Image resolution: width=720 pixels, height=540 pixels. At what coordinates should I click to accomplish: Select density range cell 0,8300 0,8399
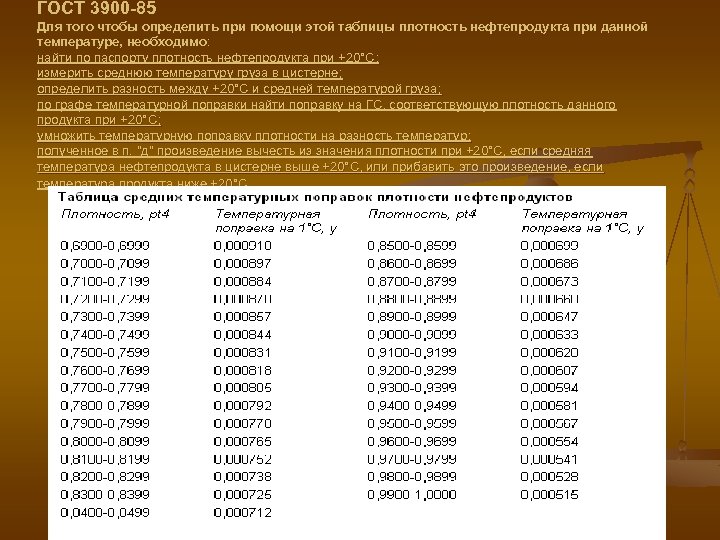point(105,495)
